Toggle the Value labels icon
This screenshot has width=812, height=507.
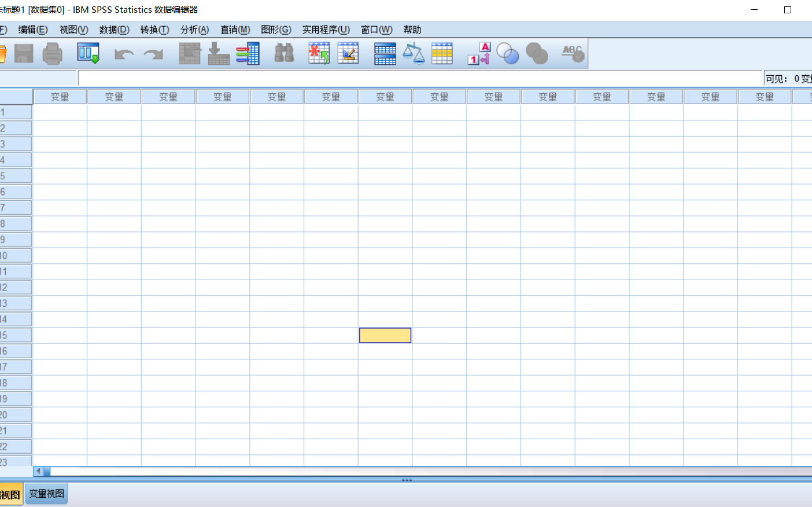479,54
